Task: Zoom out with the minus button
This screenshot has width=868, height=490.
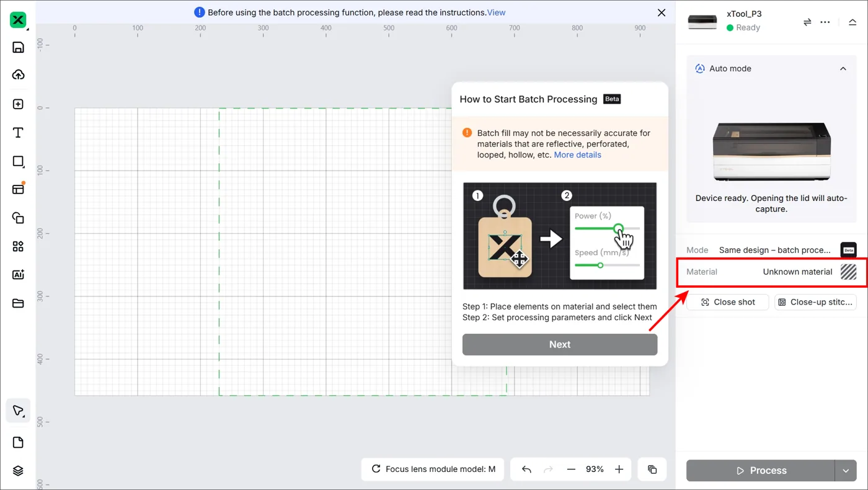Action: tap(571, 470)
